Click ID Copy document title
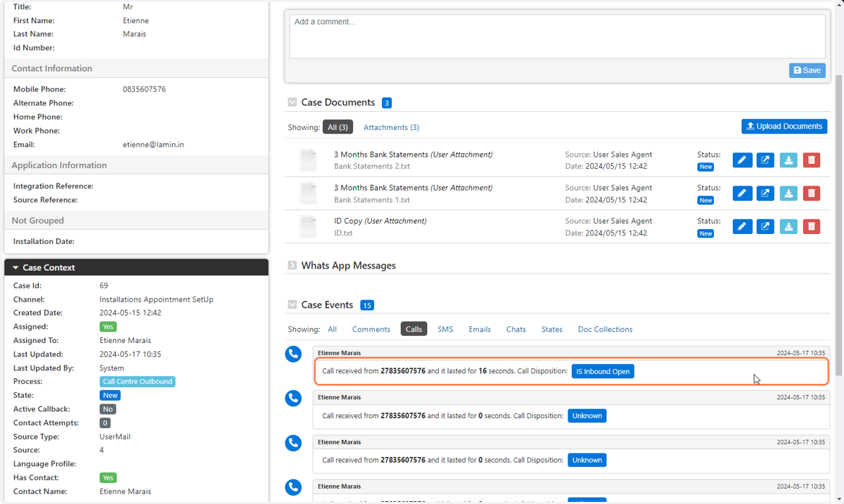This screenshot has height=504, width=844. (348, 221)
